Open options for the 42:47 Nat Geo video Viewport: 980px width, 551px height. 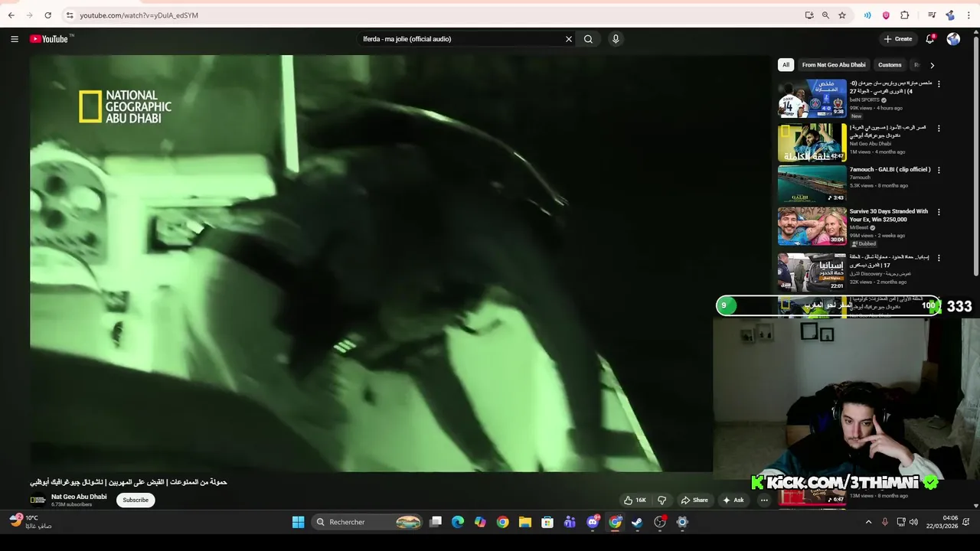939,128
